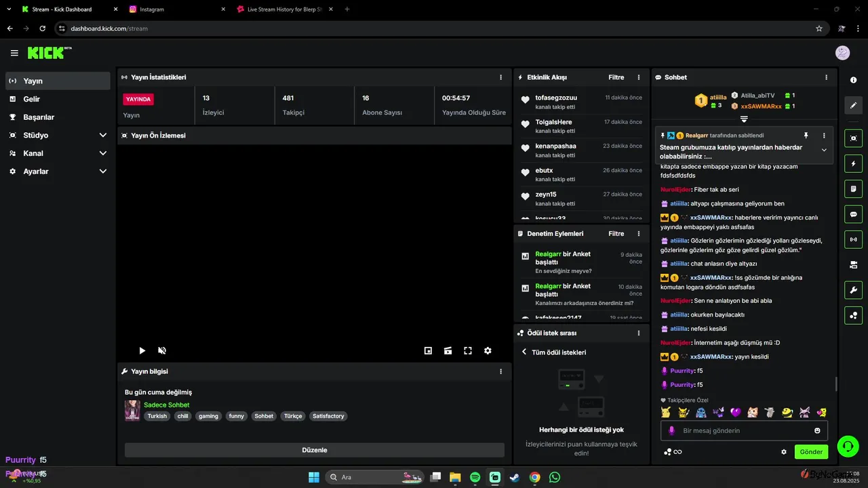Unmute the stream preview audio

pos(162,350)
